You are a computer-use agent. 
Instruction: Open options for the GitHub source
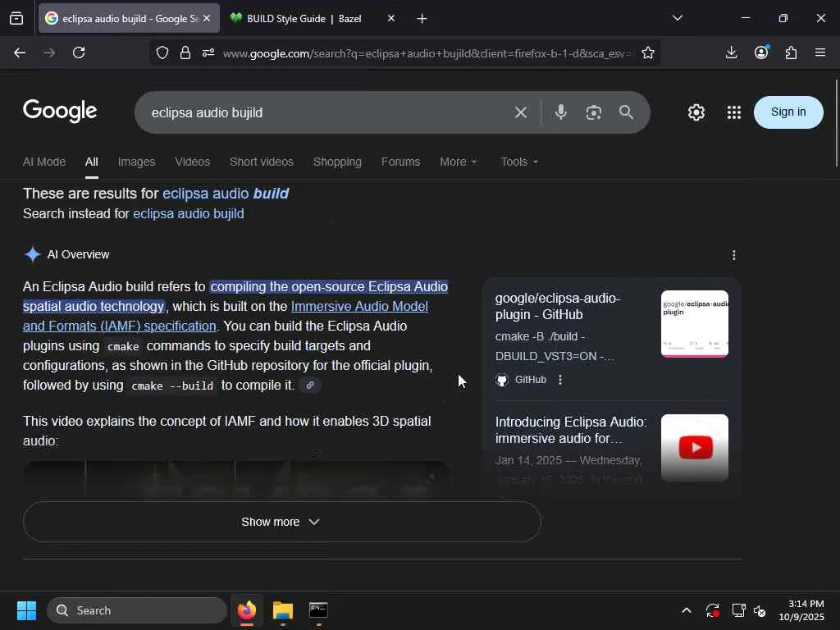click(560, 380)
